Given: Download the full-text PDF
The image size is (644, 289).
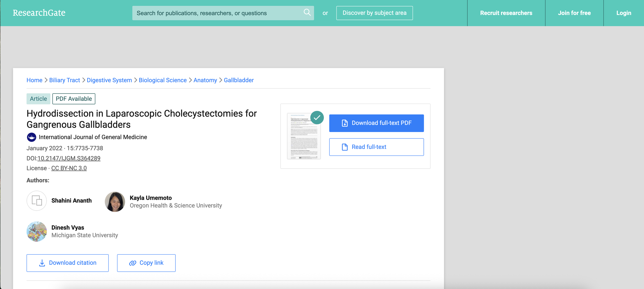Looking at the screenshot, I should point(376,123).
